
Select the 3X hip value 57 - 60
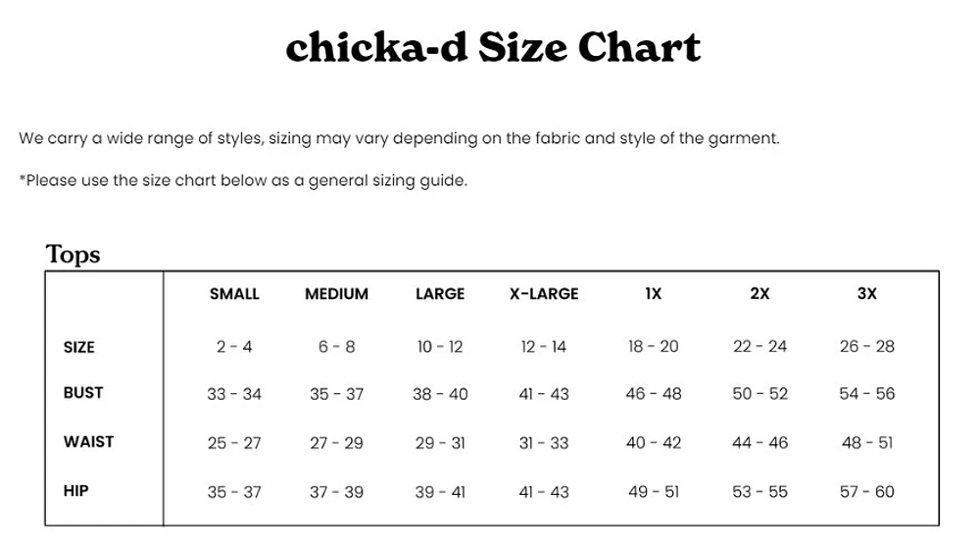point(867,492)
